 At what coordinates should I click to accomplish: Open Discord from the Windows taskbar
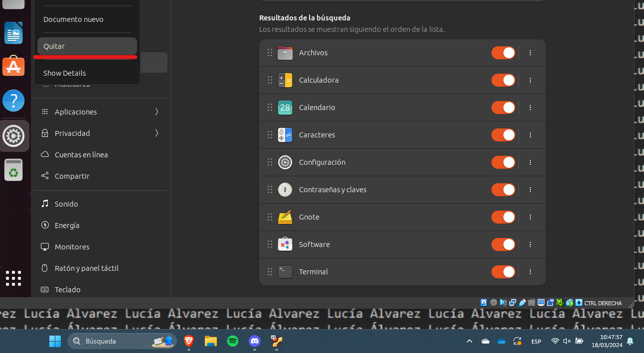coord(255,341)
